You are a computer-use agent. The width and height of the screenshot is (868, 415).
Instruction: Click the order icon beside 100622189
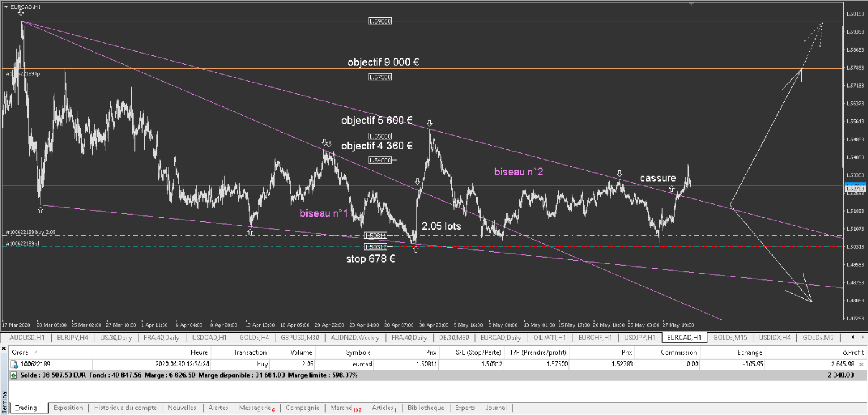[x=14, y=365]
